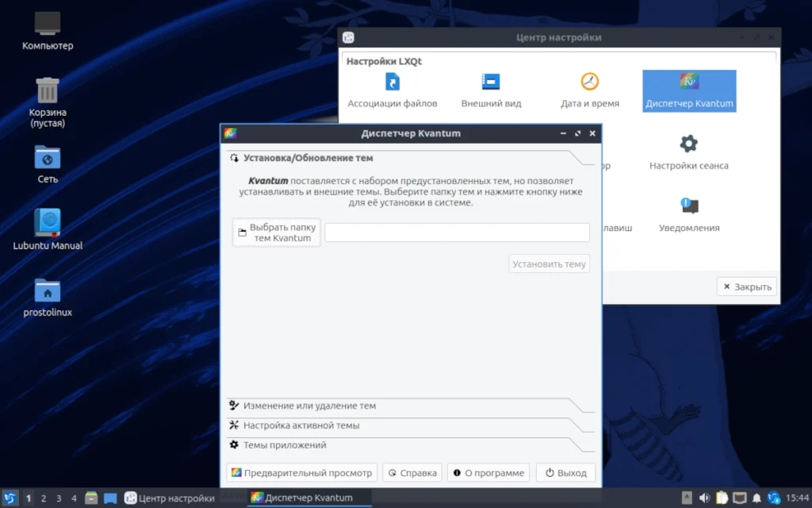812x508 pixels.
Task: Open Справка in Диспетчер Kvantum
Action: (412, 473)
